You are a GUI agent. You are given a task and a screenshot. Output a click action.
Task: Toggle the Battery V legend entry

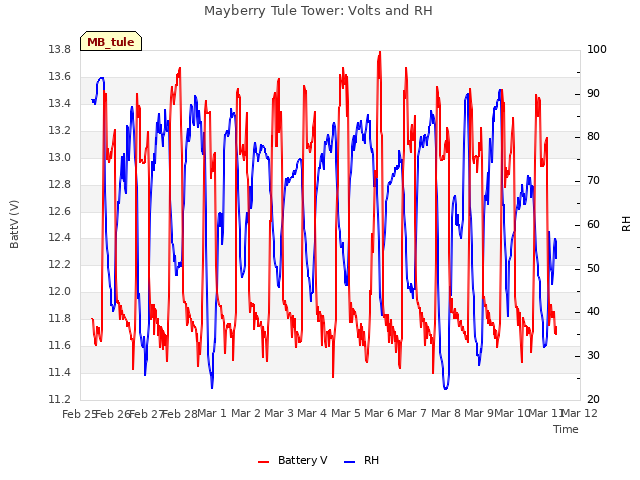click(x=292, y=460)
